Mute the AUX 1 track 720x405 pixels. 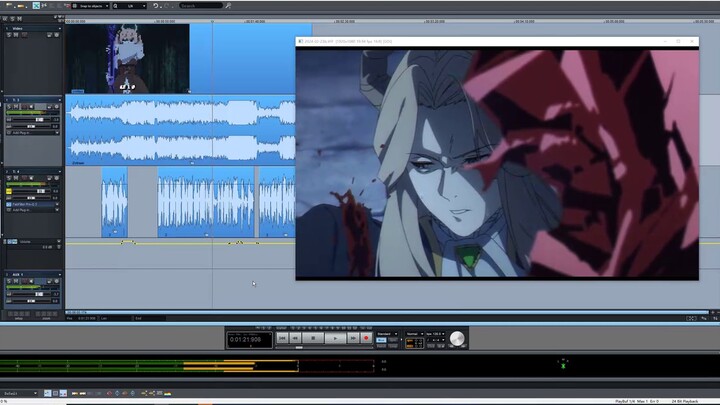16,281
